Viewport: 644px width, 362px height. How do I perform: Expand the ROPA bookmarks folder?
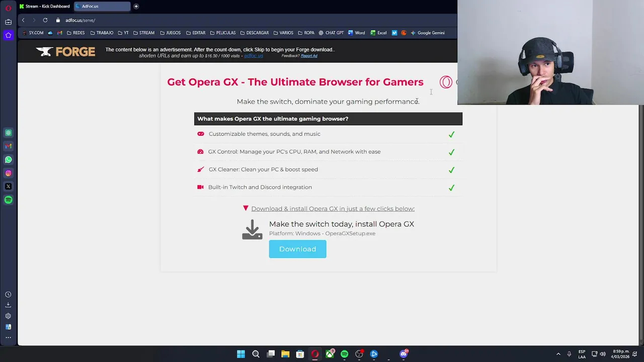point(306,33)
